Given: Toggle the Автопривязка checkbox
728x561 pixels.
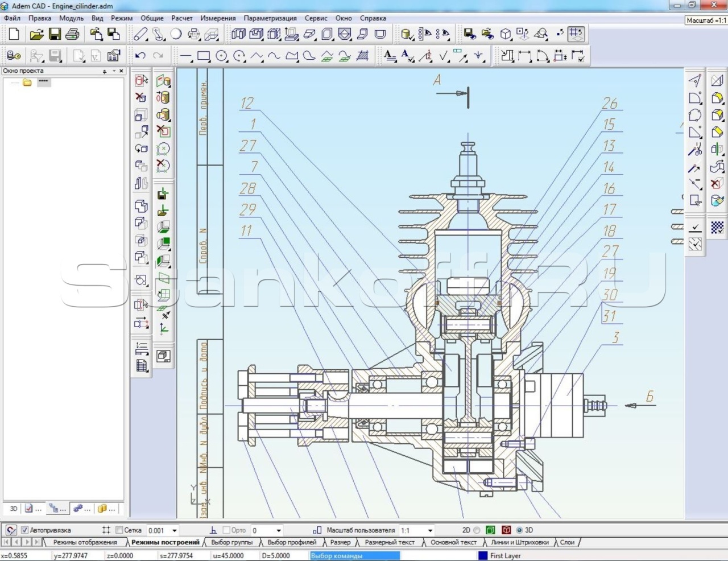Looking at the screenshot, I should click(x=24, y=530).
